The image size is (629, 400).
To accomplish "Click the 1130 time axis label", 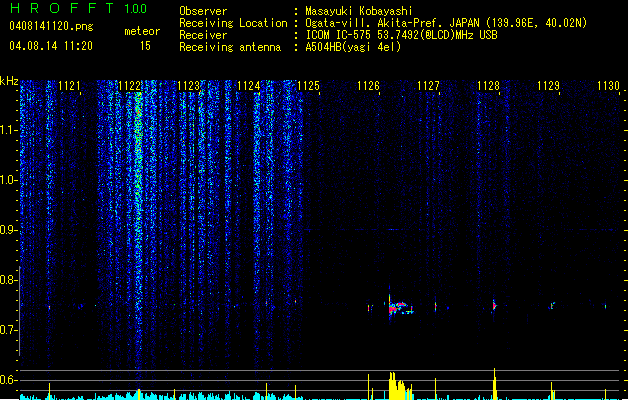I will point(608,86).
